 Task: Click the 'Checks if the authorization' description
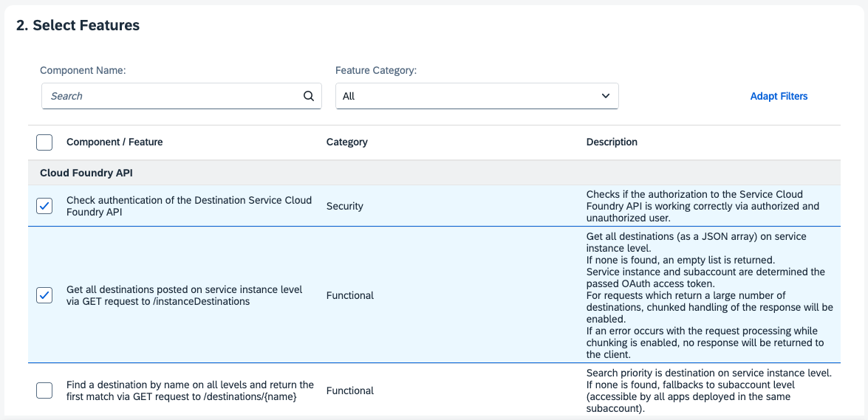pyautogui.click(x=703, y=206)
